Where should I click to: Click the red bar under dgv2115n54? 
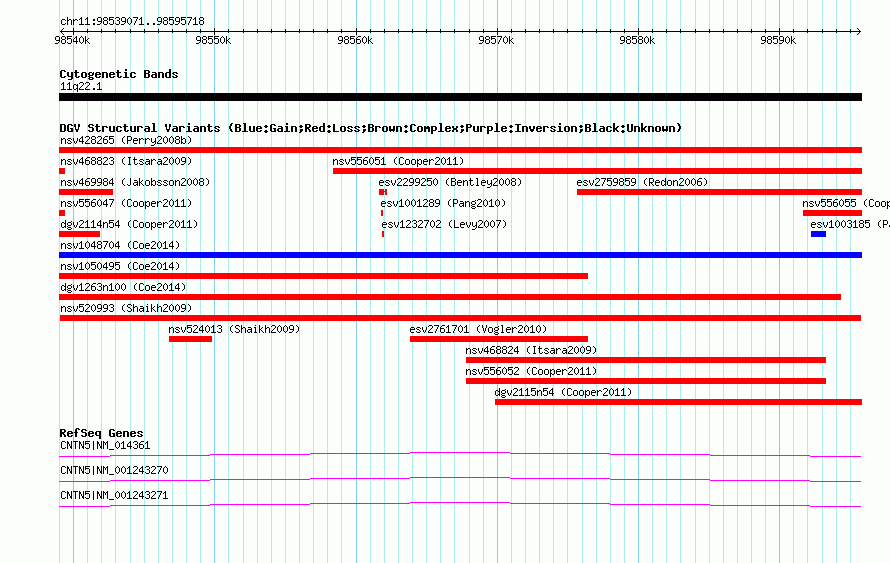pos(678,402)
